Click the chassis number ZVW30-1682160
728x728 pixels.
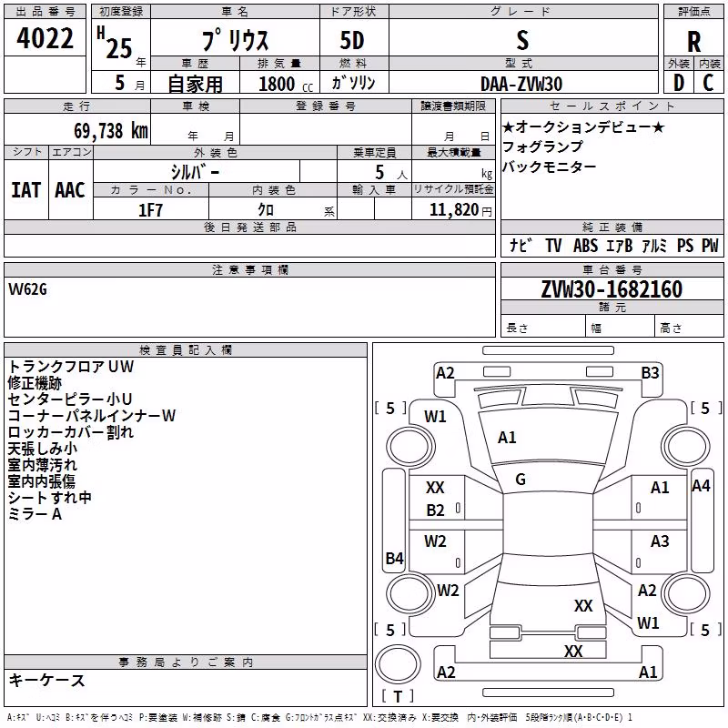click(x=612, y=289)
